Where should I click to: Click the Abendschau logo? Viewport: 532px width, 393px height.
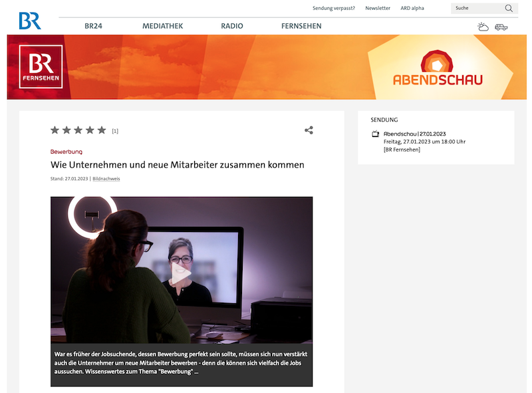click(x=438, y=68)
